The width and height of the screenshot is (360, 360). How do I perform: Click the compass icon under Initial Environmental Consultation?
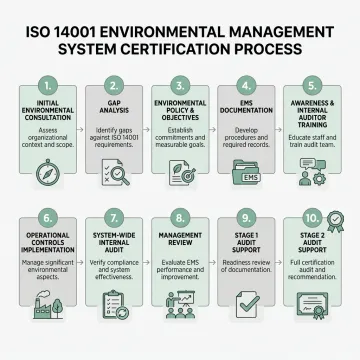coord(48,172)
